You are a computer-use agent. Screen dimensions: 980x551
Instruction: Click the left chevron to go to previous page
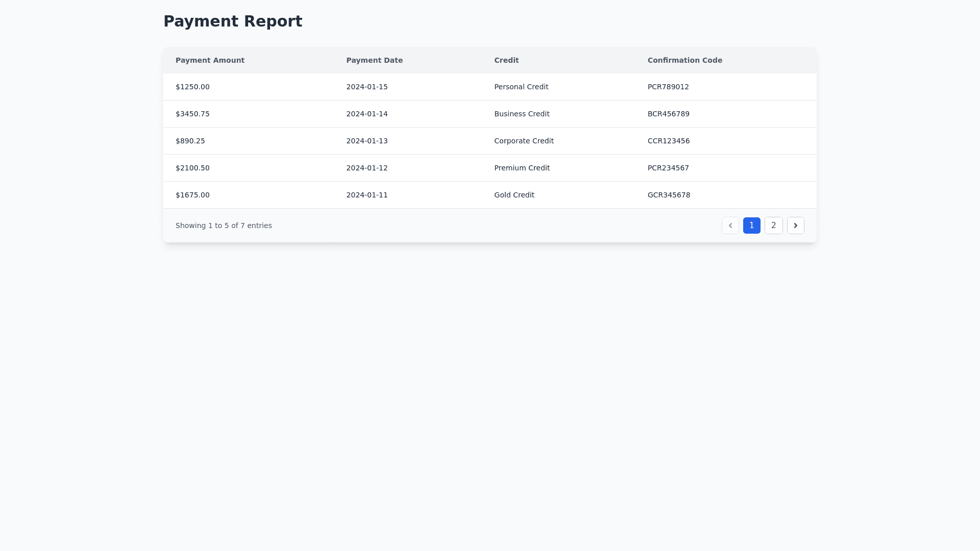pyautogui.click(x=730, y=225)
